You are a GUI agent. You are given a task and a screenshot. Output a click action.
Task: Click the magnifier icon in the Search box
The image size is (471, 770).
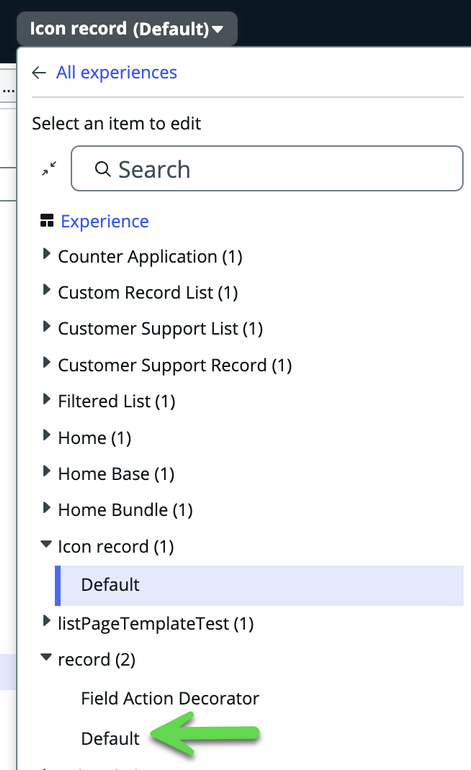coord(103,169)
